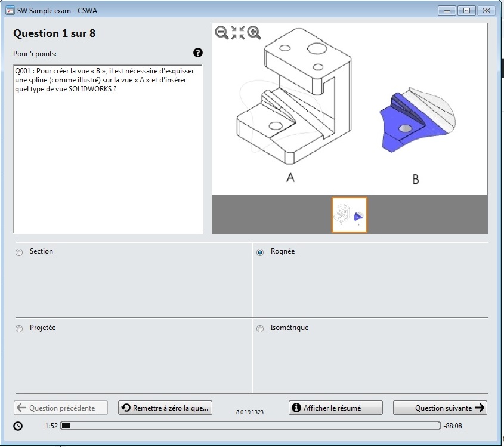Maximize the SW Sample exam window
Image resolution: width=504 pixels, height=447 pixels.
click(466, 11)
